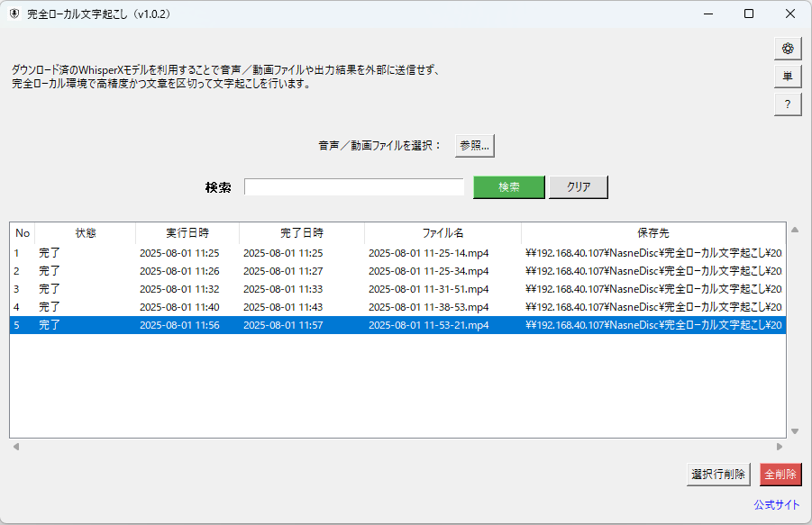Click the 単 button

pos(788,77)
